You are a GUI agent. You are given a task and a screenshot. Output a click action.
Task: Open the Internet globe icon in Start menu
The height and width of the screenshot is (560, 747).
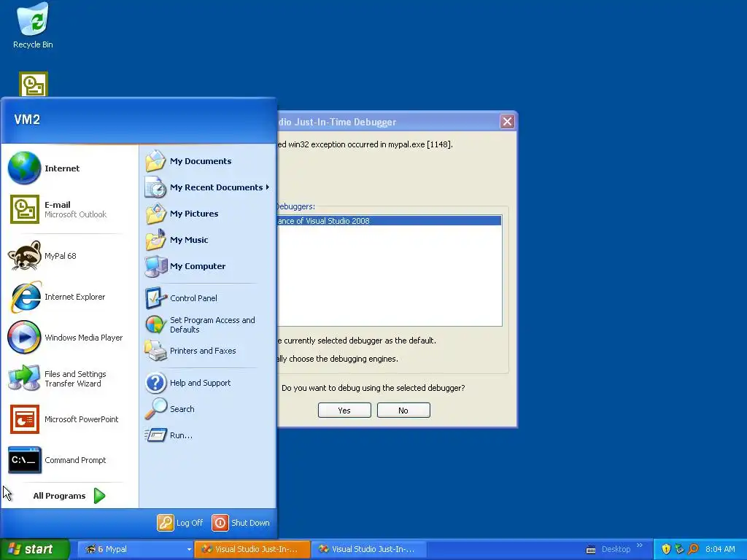pos(24,168)
